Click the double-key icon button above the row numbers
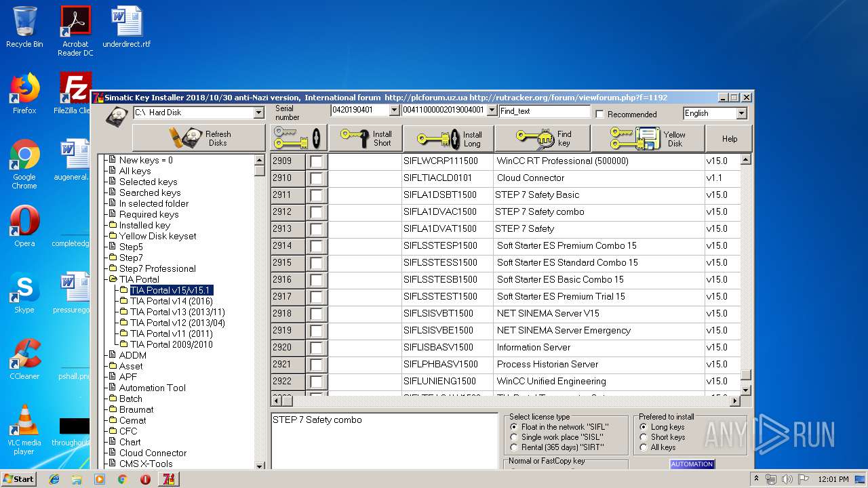The image size is (868, 488). (298, 138)
